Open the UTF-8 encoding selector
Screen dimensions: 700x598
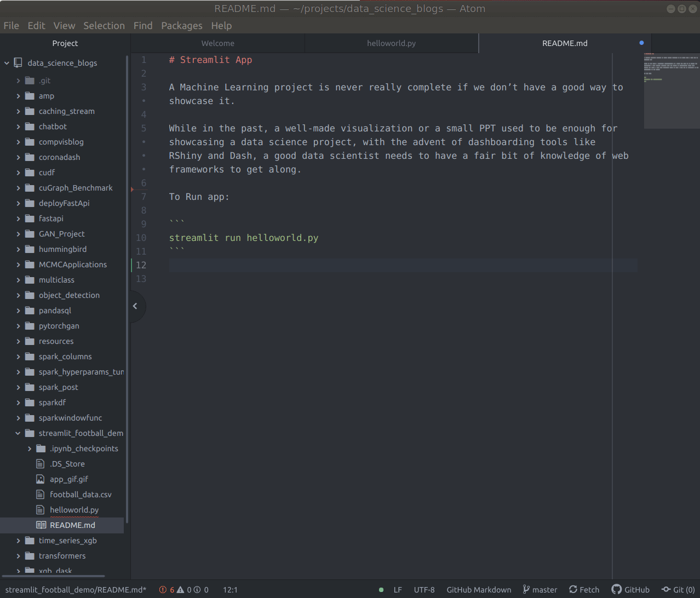click(x=424, y=590)
